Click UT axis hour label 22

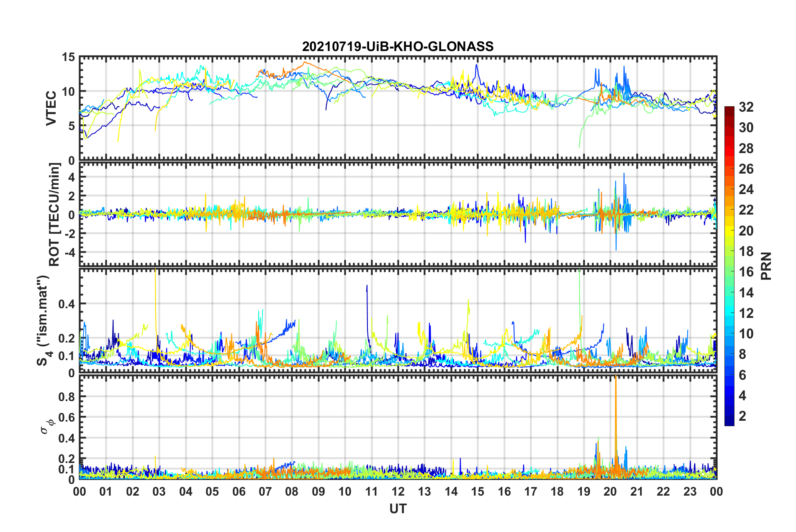click(x=663, y=492)
